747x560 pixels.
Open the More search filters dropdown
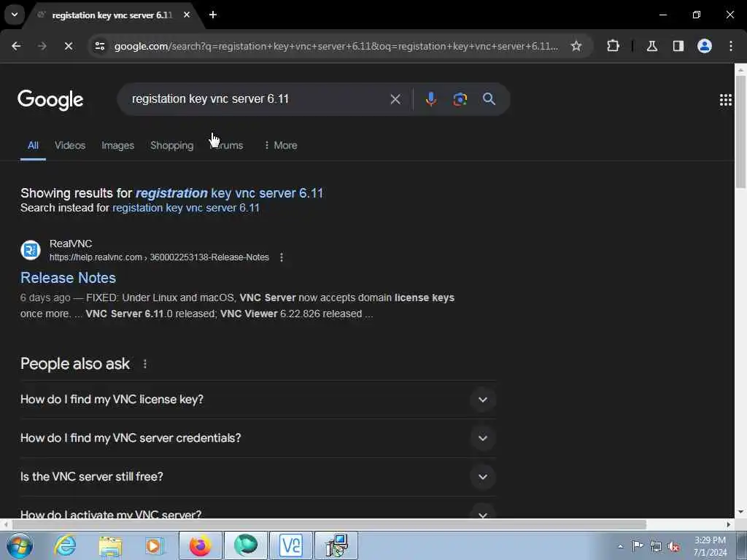click(281, 145)
